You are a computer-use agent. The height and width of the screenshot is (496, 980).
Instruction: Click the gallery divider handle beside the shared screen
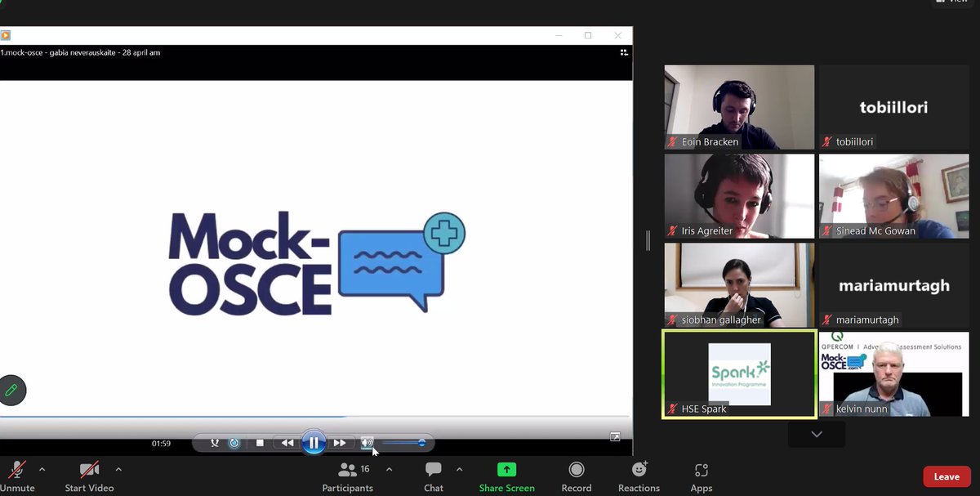tap(648, 239)
